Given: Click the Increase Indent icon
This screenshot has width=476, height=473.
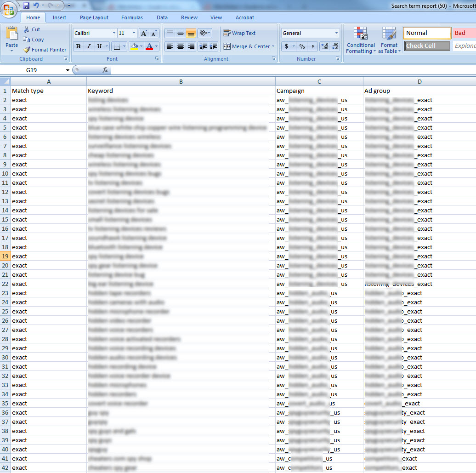Looking at the screenshot, I should (213, 46).
